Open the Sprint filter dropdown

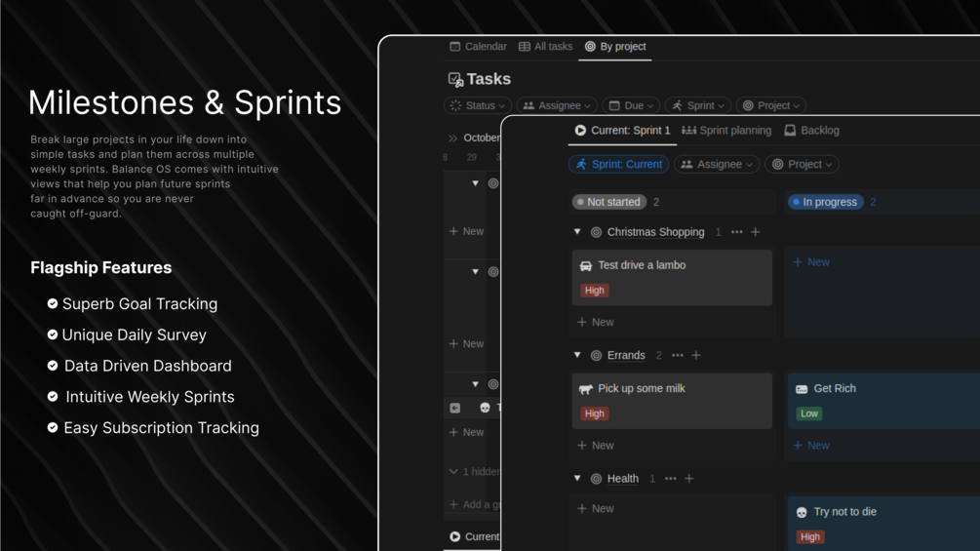coord(698,105)
